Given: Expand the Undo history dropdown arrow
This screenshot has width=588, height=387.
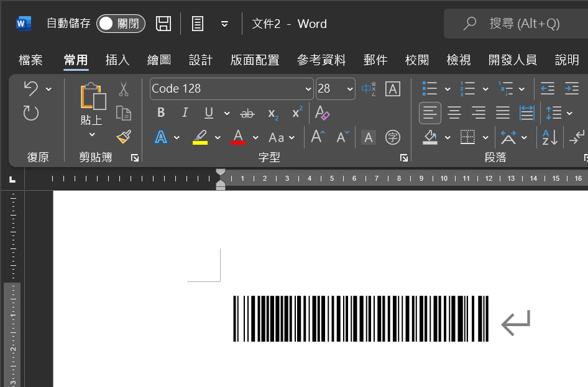Looking at the screenshot, I should 48,89.
